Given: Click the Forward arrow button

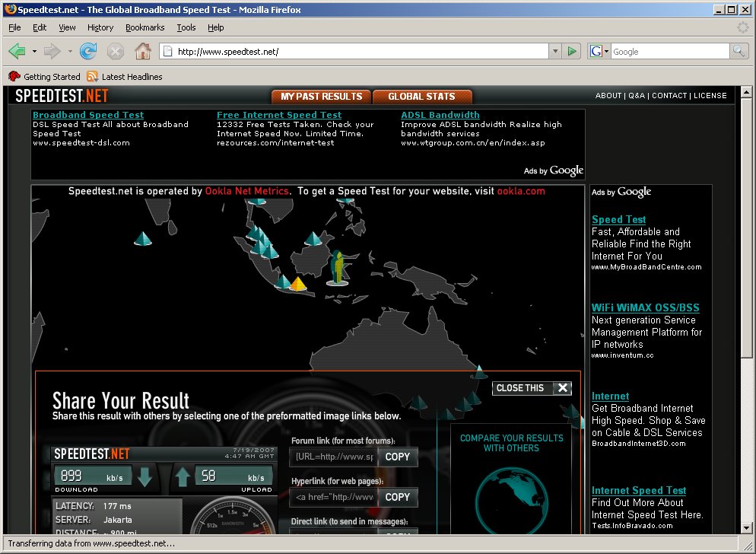Looking at the screenshot, I should point(52,51).
